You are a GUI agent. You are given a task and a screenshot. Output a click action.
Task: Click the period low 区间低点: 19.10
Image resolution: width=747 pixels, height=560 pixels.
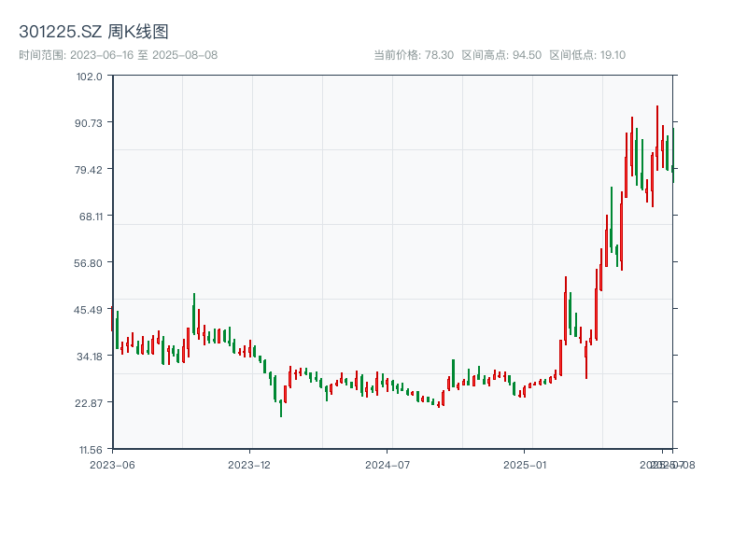[x=587, y=55]
